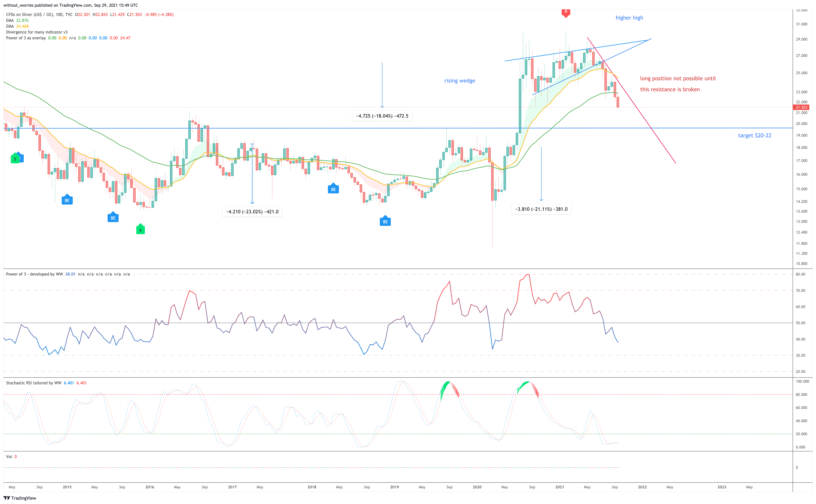
Task: Click the EMA 22.876 legend entry
Action: [x=17, y=20]
